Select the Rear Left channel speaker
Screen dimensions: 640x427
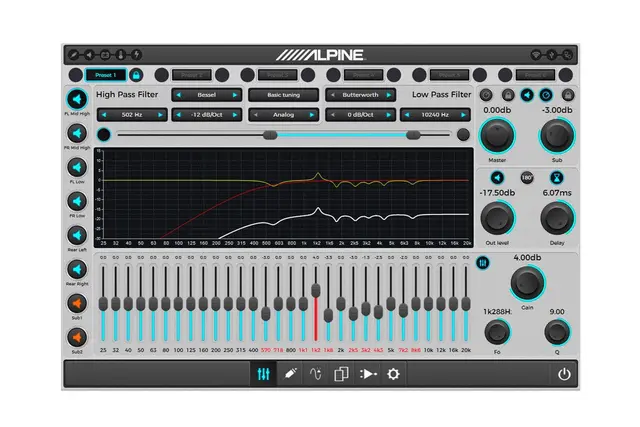pyautogui.click(x=77, y=236)
